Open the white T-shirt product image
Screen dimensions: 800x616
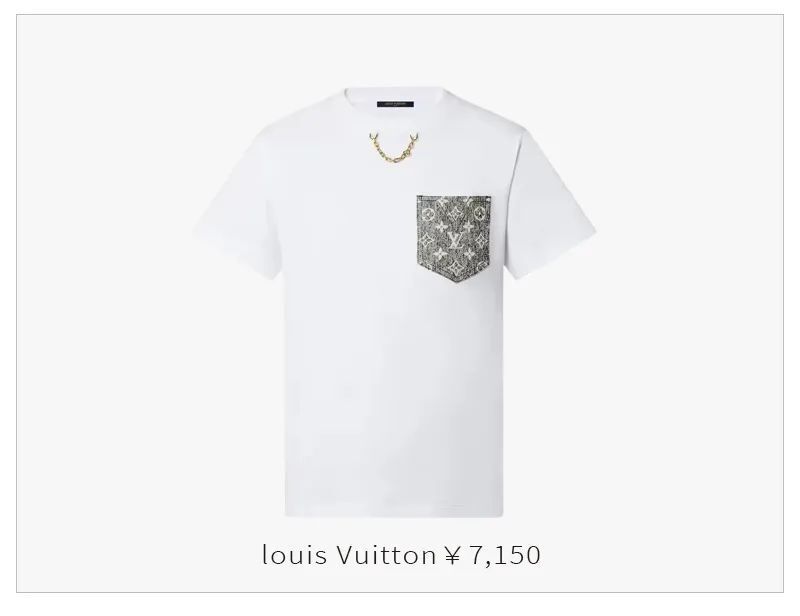click(x=395, y=302)
